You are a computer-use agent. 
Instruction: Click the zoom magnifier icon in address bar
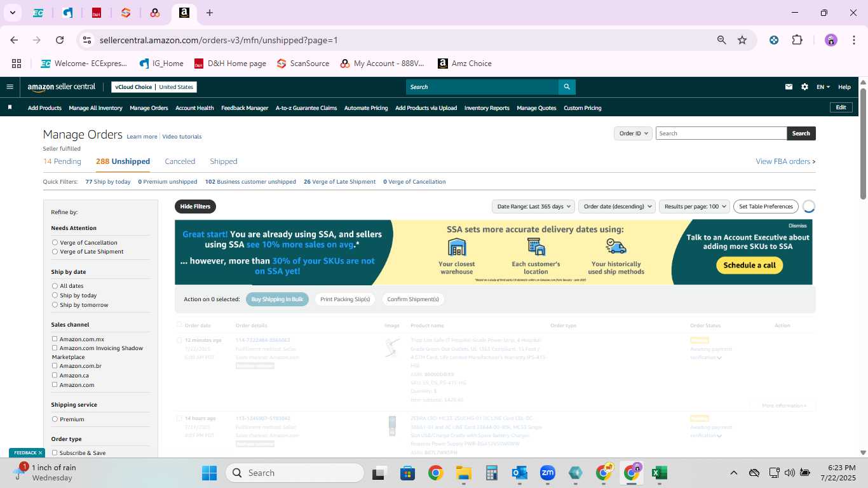click(x=721, y=40)
